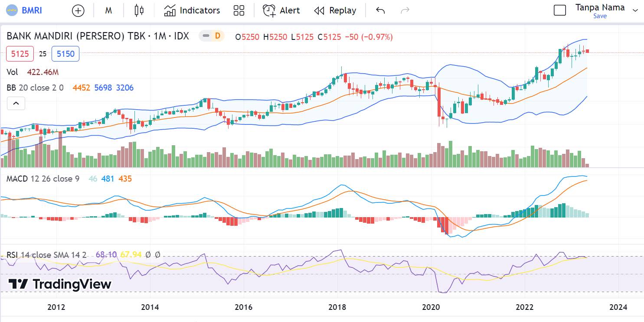
Task: Click the 2012 label on time axis
Action: click(56, 307)
